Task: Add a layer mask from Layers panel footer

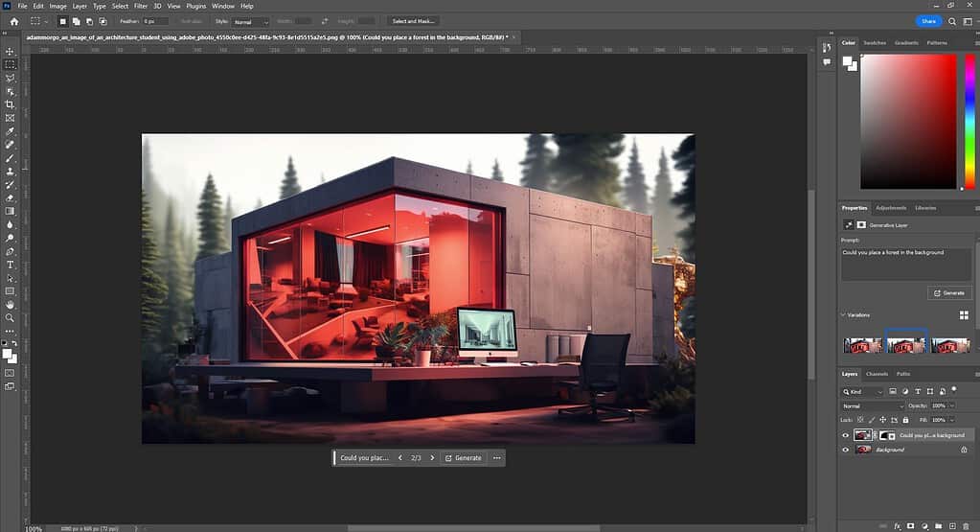Action: [911, 526]
